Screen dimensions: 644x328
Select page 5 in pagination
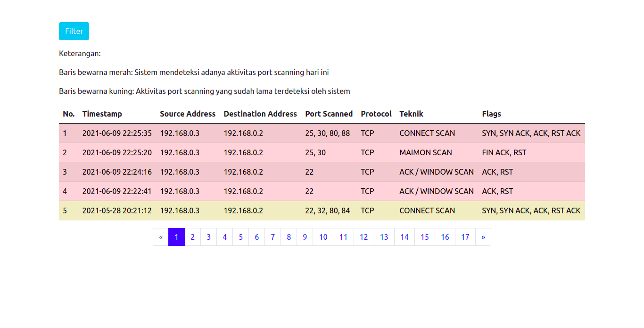tap(240, 237)
